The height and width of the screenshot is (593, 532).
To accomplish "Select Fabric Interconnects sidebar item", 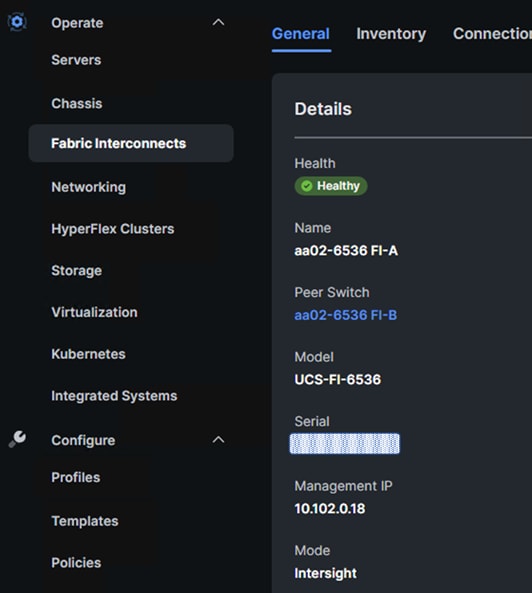I will [x=131, y=143].
